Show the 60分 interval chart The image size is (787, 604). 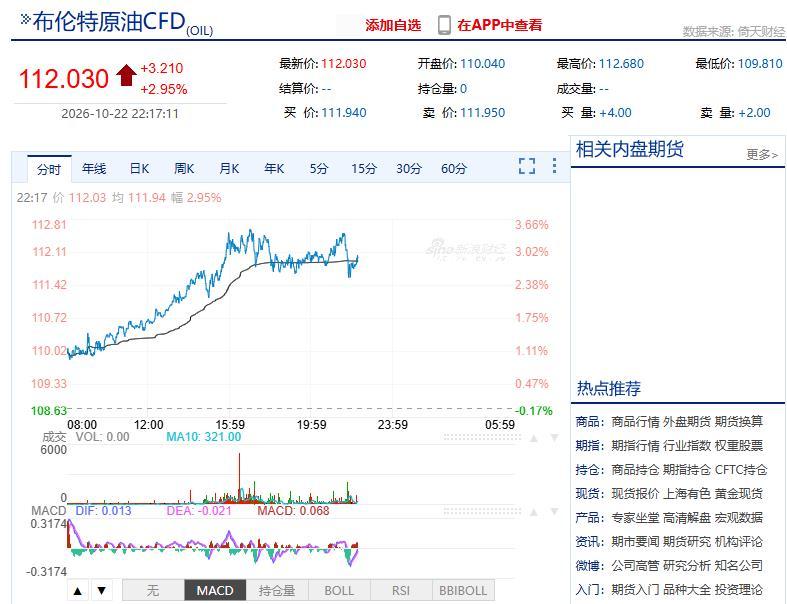(454, 169)
